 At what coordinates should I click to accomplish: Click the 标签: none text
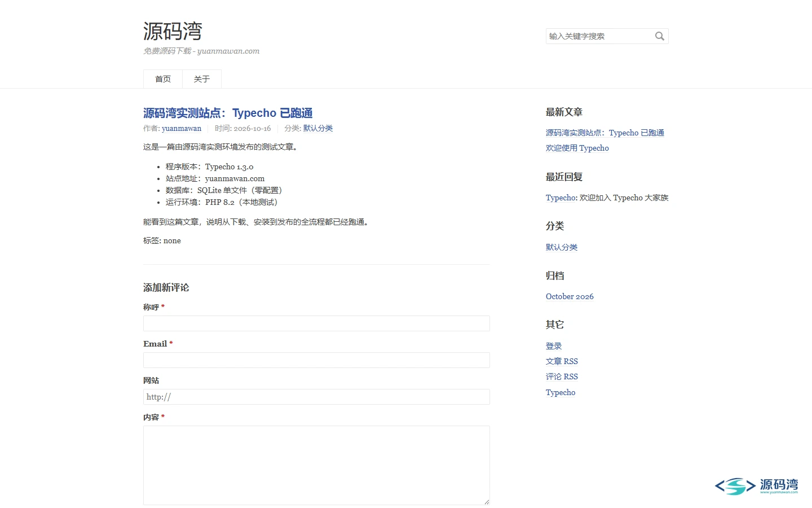click(162, 240)
